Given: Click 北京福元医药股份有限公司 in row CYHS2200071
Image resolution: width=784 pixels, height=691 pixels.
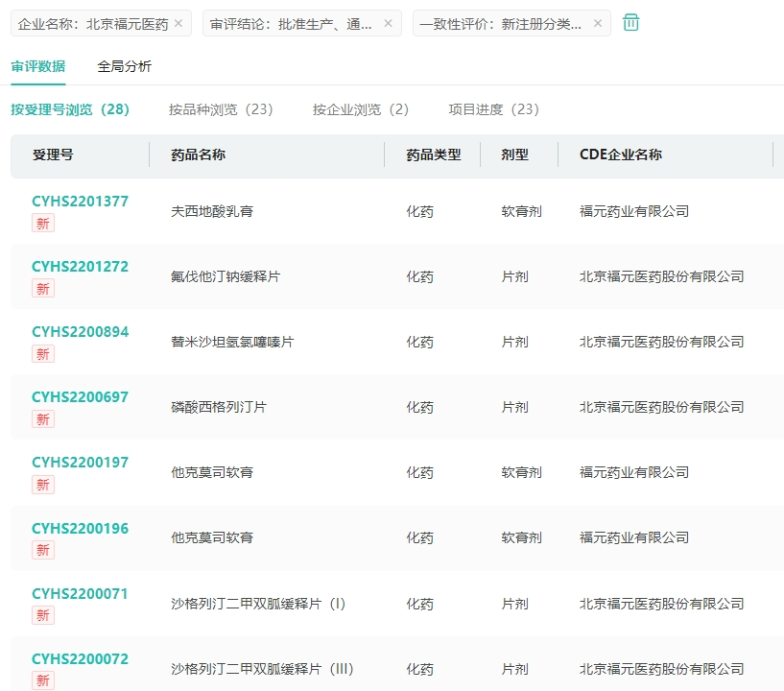Looking at the screenshot, I should point(662,604).
